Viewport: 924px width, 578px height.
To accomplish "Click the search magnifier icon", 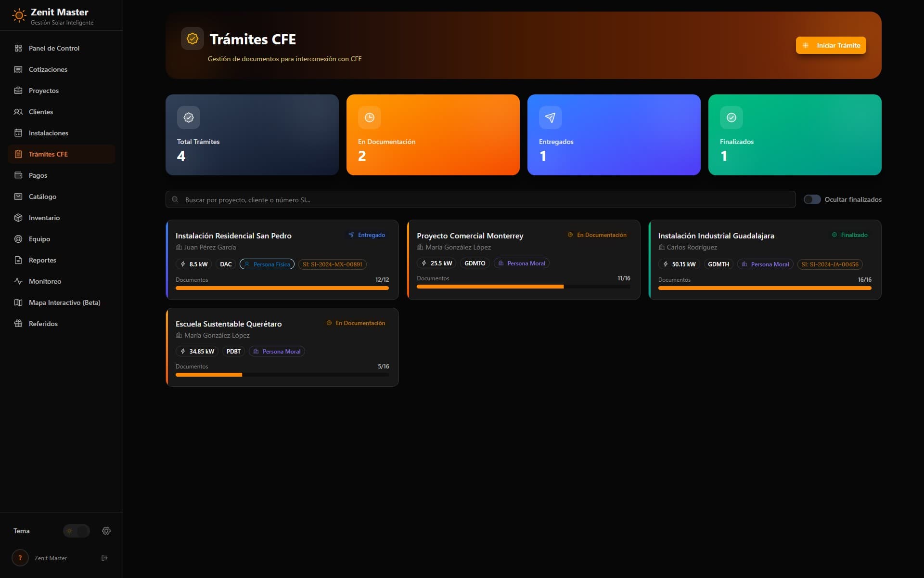I will click(x=175, y=199).
